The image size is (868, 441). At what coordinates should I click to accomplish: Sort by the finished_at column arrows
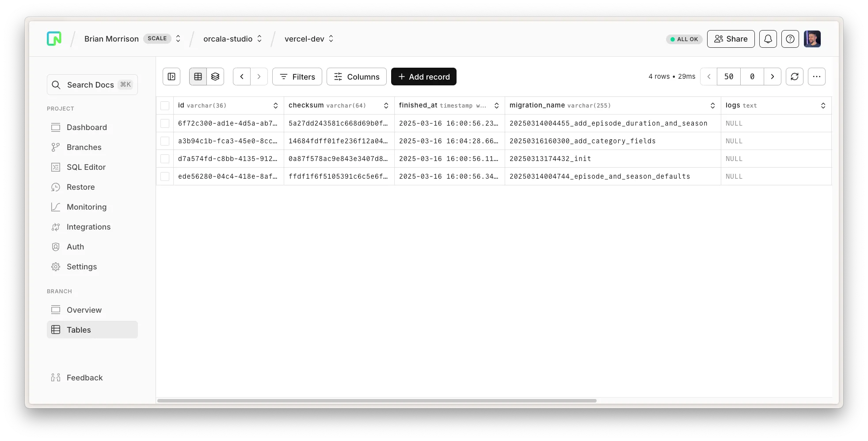pos(497,106)
